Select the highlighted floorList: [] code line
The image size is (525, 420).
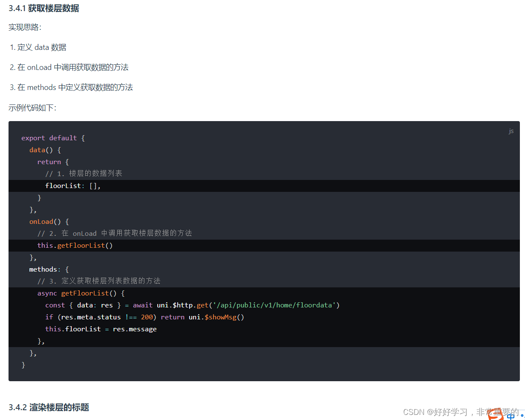pyautogui.click(x=72, y=185)
